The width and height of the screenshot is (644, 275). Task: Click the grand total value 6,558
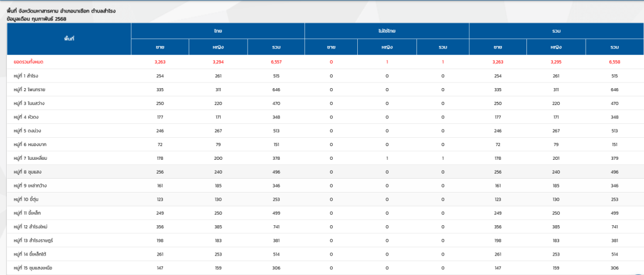tap(614, 62)
